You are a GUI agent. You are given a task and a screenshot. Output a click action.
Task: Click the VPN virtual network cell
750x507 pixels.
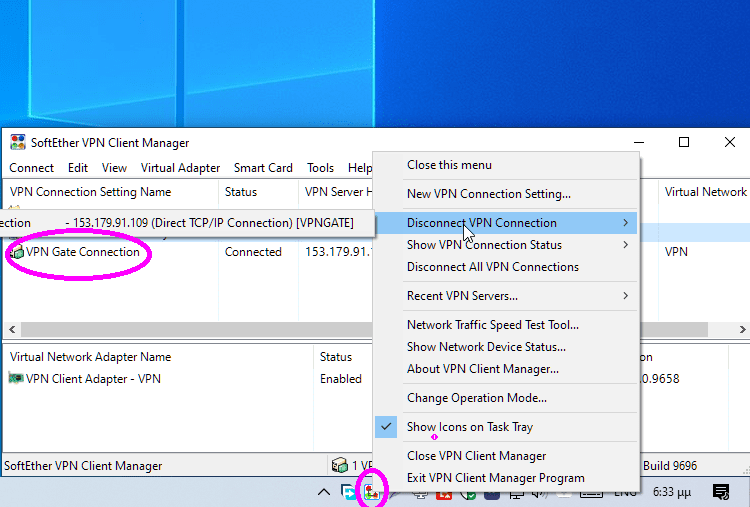676,252
